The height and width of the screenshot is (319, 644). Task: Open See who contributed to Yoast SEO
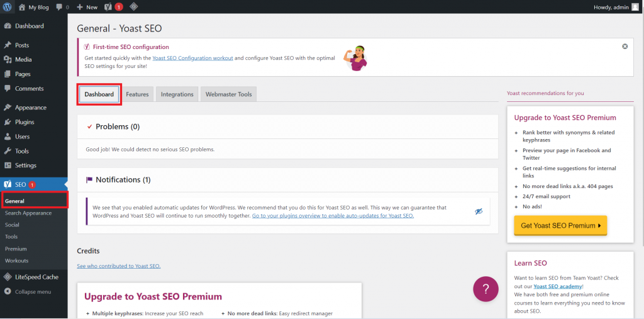tap(119, 266)
